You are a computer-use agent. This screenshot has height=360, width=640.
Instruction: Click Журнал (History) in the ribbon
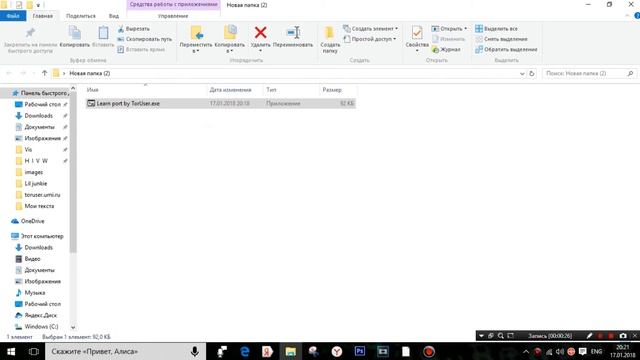coord(446,49)
